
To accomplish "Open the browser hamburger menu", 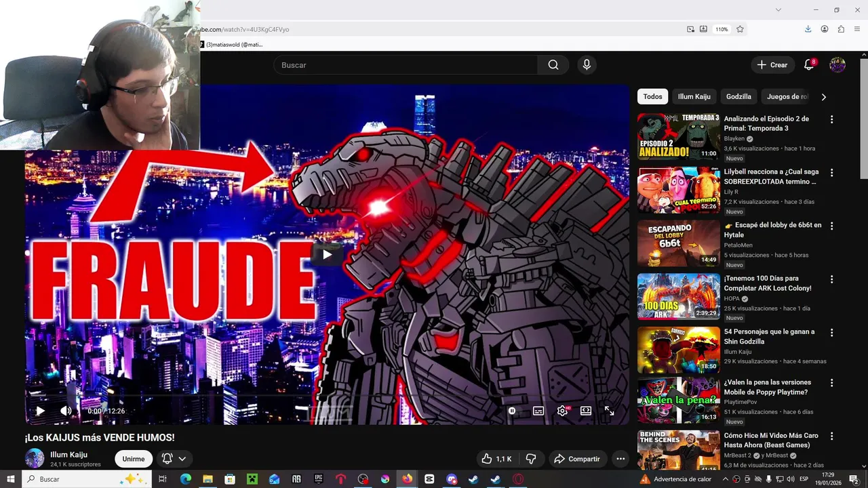I will click(x=857, y=29).
